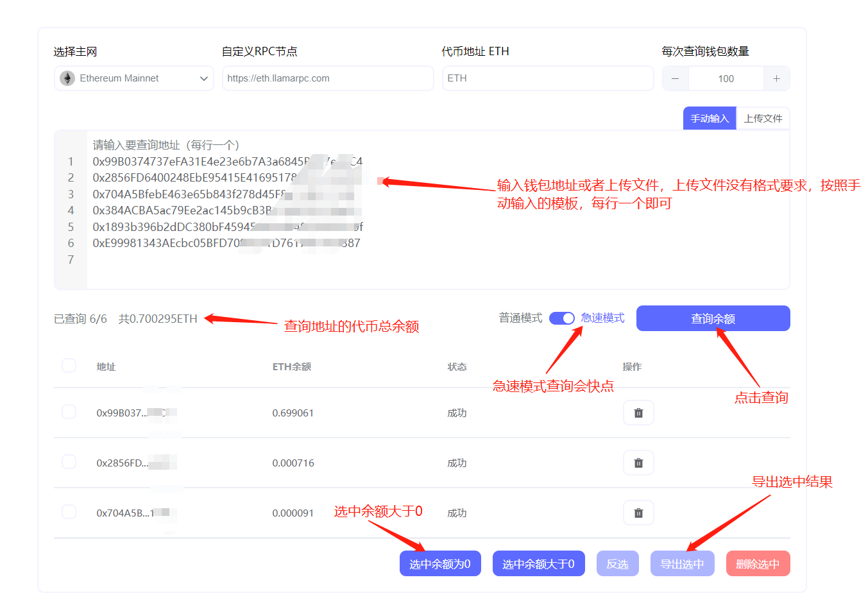Tick the checkbox beside the 0x2856FD address
Image resolution: width=868 pixels, height=616 pixels.
pos(69,461)
